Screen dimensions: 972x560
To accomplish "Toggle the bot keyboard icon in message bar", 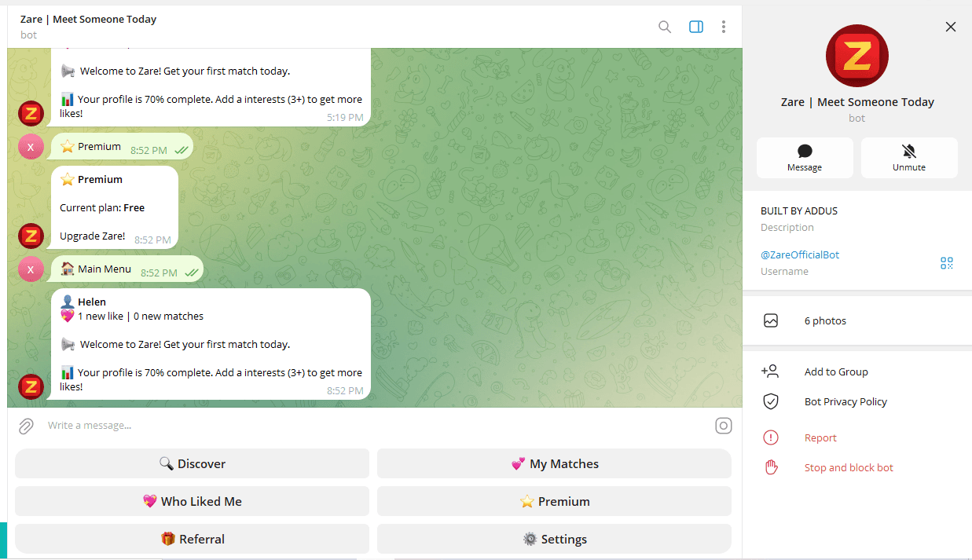I will (x=724, y=426).
